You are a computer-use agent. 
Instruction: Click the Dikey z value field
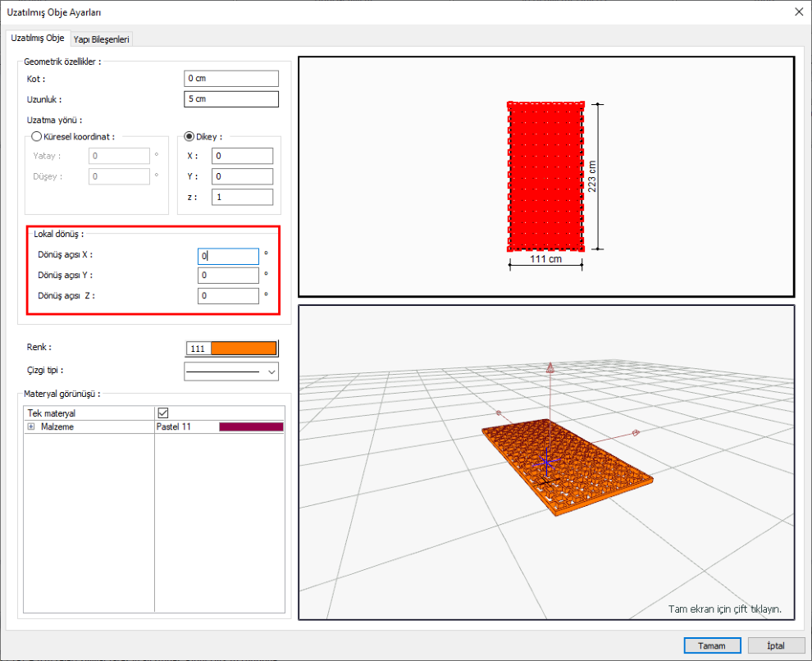(x=242, y=197)
